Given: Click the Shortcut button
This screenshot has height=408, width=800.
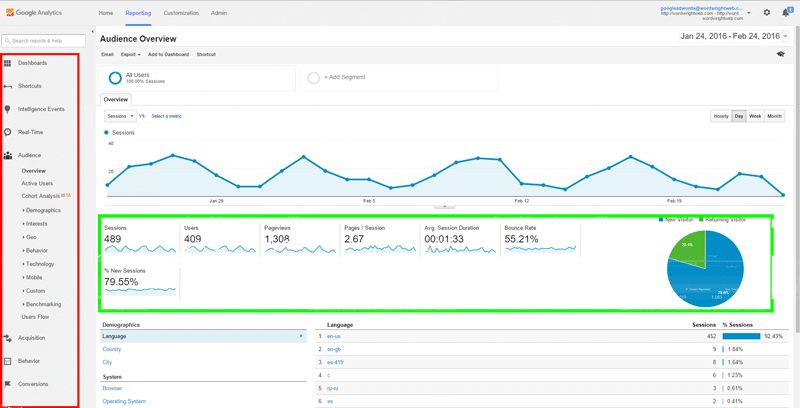Looking at the screenshot, I should tap(206, 55).
